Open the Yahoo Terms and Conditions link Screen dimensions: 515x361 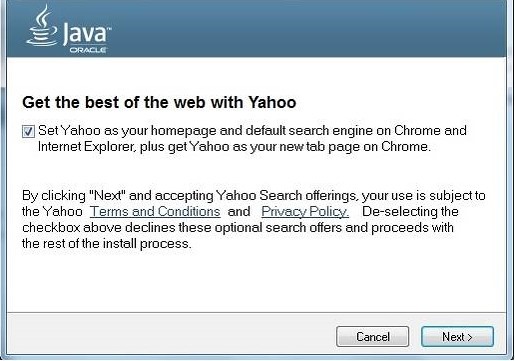tap(155, 211)
